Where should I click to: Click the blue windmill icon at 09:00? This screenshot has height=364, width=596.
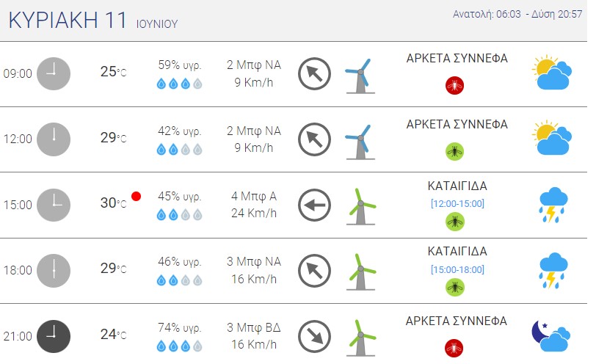(360, 76)
